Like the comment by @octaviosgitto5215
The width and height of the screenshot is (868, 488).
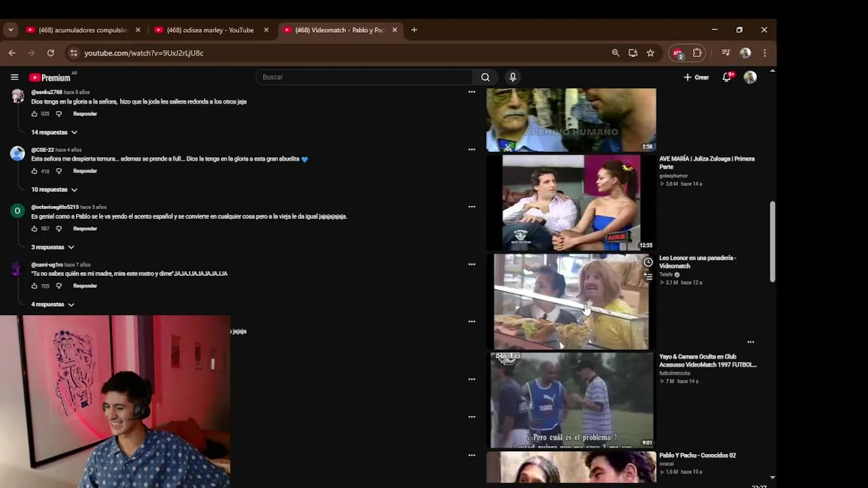35,228
